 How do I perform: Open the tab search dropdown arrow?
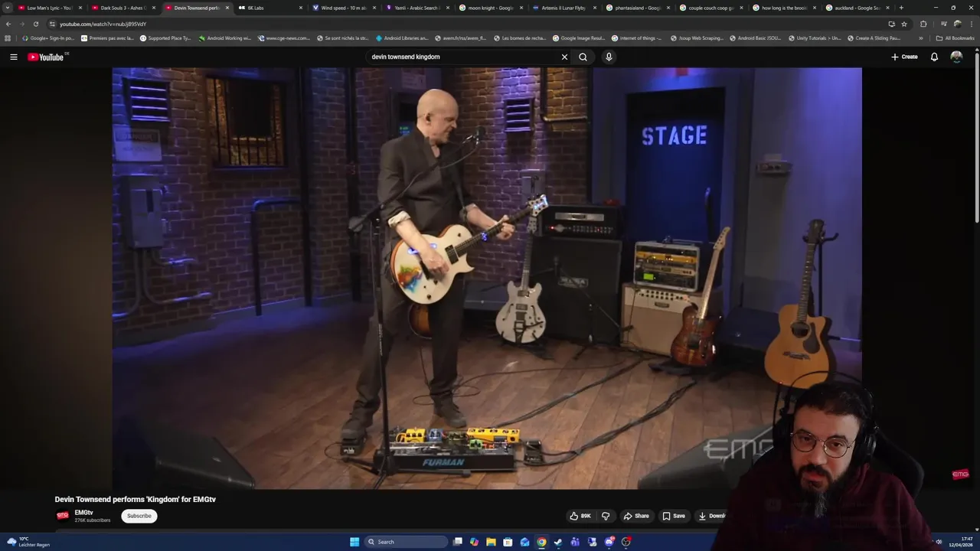tap(8, 8)
